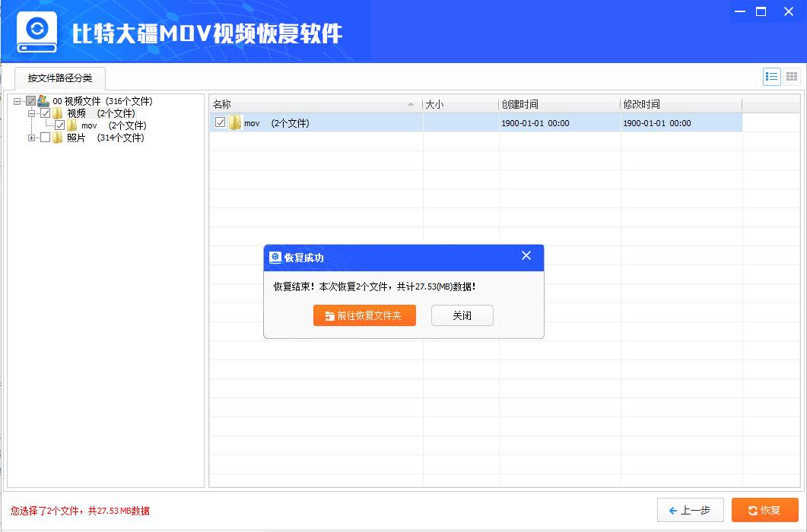Image resolution: width=807 pixels, height=532 pixels.
Task: Click the orange 恢复 button
Action: pos(765,510)
